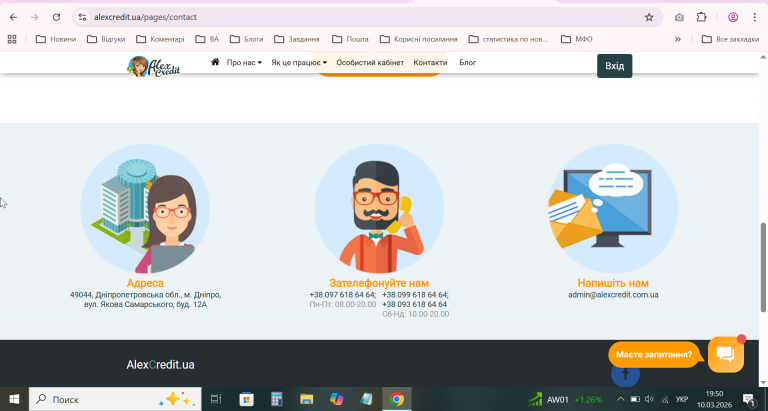This screenshot has height=411, width=768.
Task: Open the Новини bookmarks folder
Action: point(56,39)
